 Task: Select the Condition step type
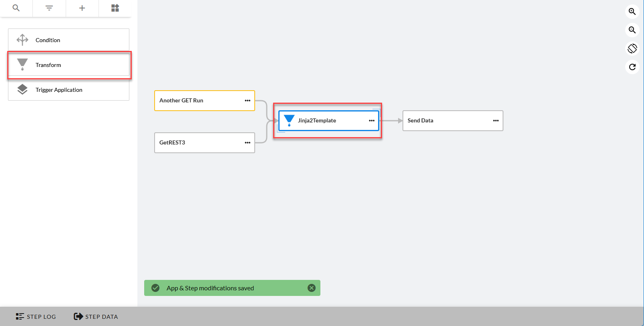(68, 40)
